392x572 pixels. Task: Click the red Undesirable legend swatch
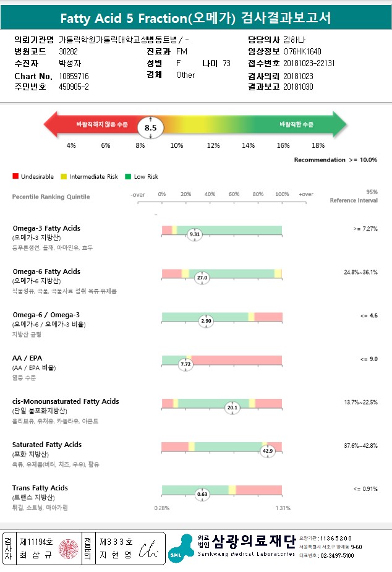[15, 176]
